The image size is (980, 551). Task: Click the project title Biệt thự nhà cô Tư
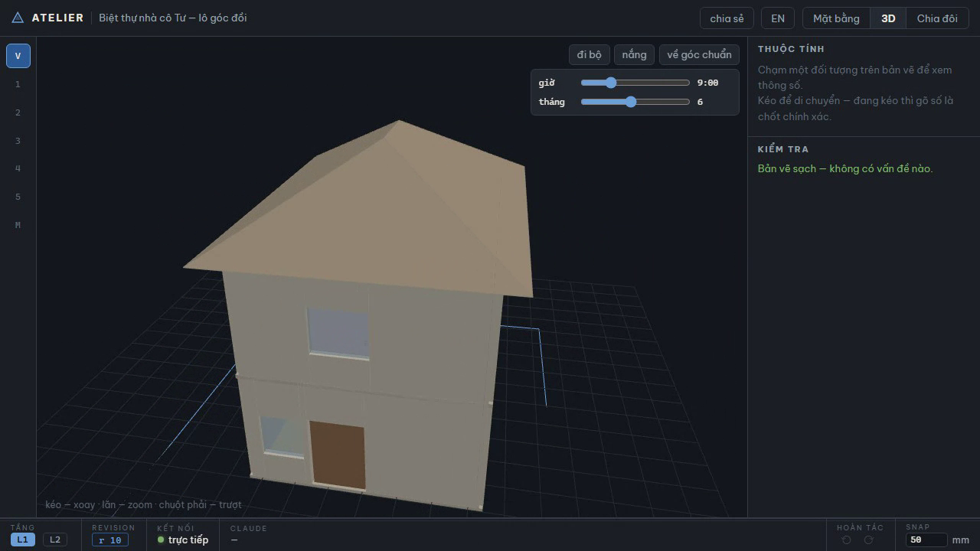(172, 18)
